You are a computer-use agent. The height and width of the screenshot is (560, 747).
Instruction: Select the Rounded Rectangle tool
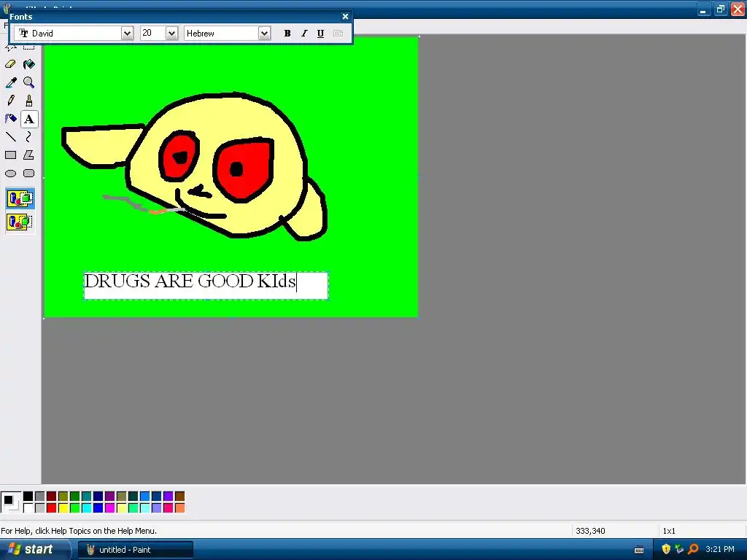(x=29, y=174)
